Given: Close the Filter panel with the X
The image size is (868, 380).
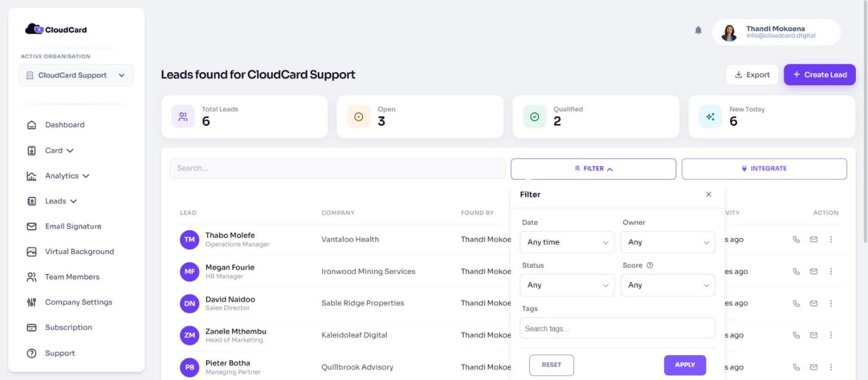Looking at the screenshot, I should pyautogui.click(x=709, y=194).
